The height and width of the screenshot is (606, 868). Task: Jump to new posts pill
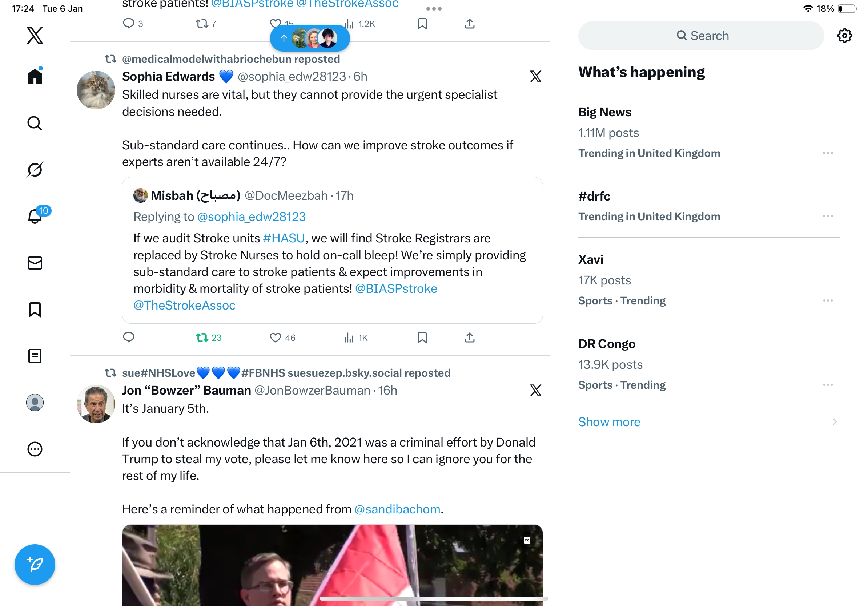pyautogui.click(x=310, y=38)
